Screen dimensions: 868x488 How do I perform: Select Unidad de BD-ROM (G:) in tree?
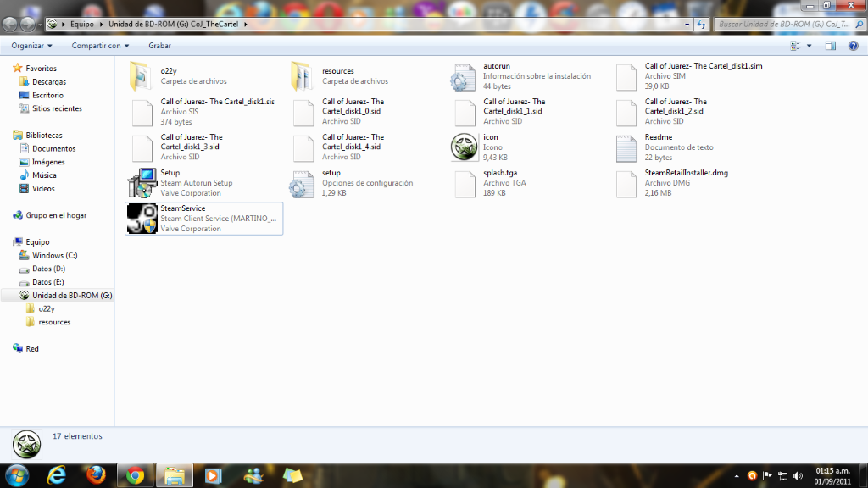pos(72,296)
